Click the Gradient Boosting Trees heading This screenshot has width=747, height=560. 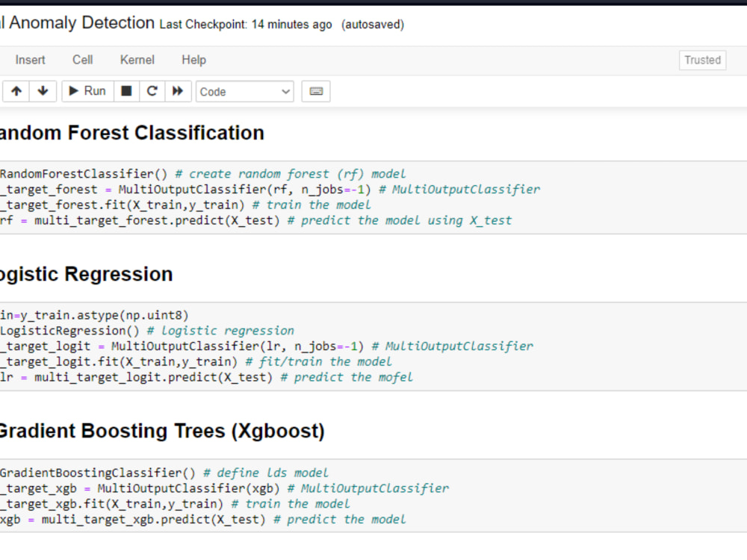[x=161, y=431]
